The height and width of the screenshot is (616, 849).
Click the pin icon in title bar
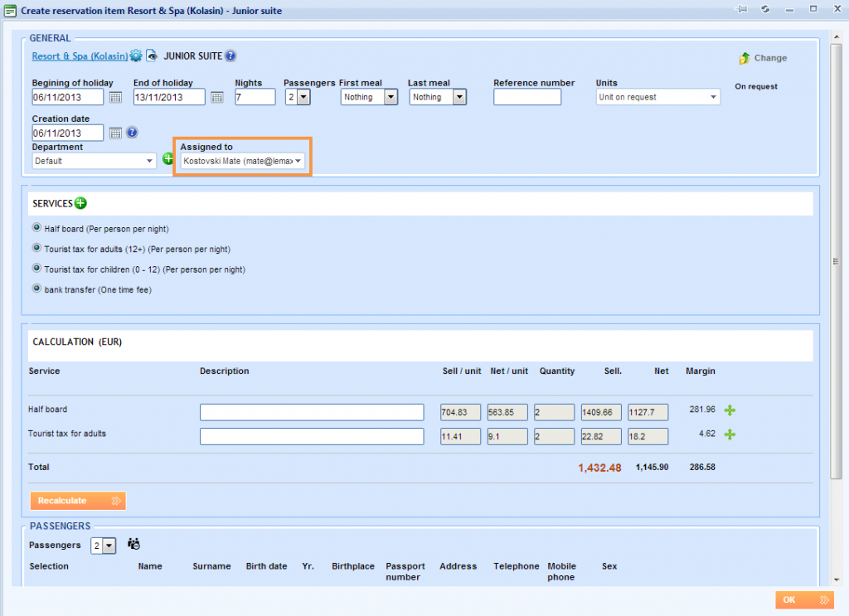click(x=743, y=9)
